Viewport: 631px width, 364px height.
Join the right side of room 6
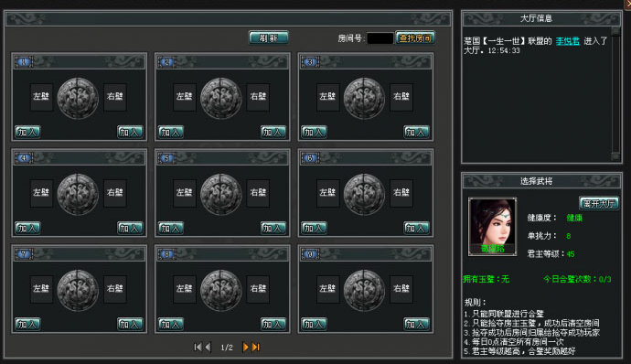coord(416,228)
